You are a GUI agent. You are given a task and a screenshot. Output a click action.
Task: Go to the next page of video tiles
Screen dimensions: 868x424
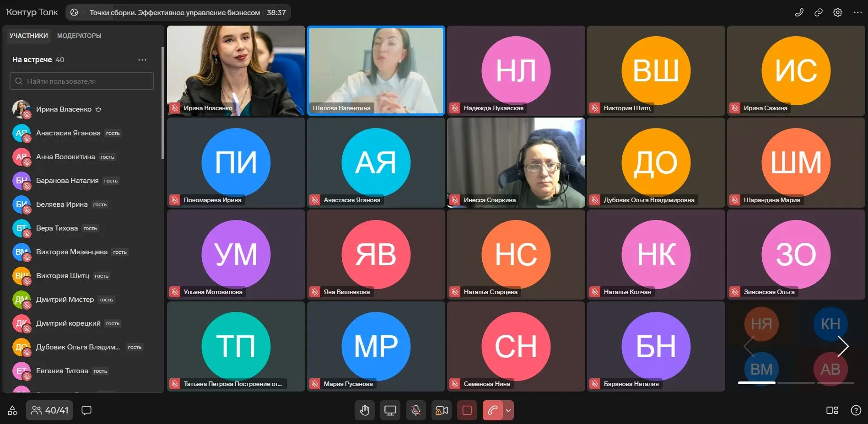pos(843,346)
